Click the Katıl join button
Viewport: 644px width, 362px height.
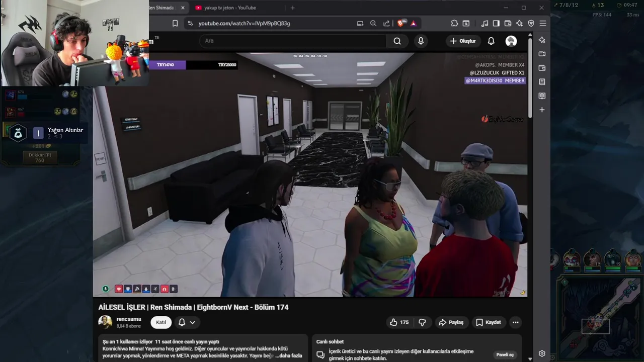pyautogui.click(x=161, y=322)
